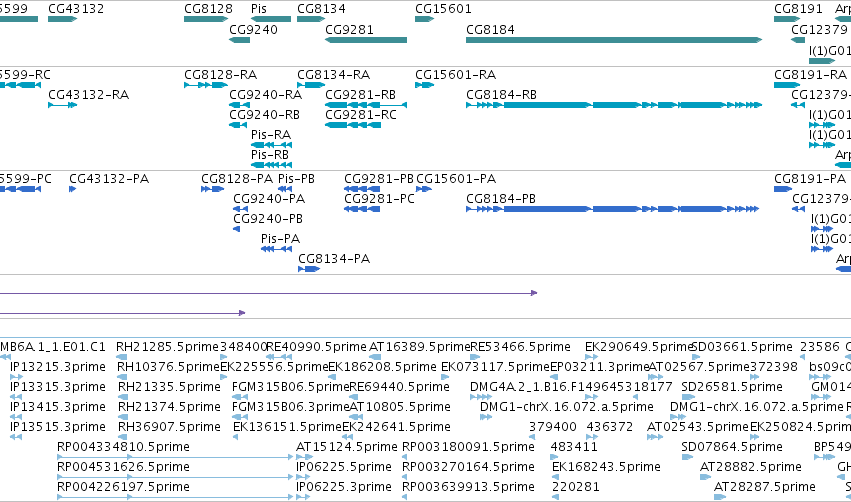Select the Pis-RB transcript label

click(270, 155)
